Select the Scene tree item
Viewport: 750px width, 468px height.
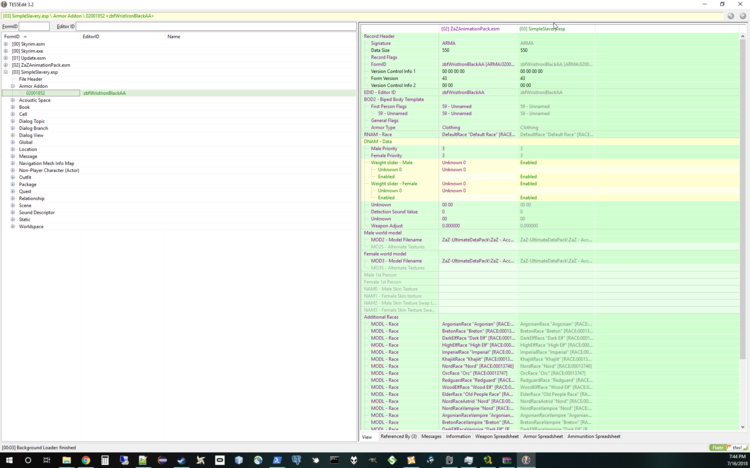(25, 205)
